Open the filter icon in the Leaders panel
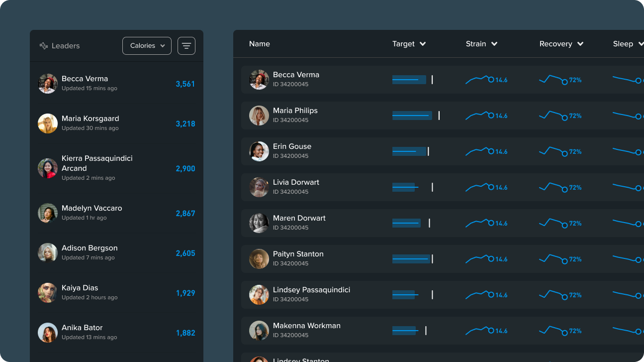The width and height of the screenshot is (644, 362). pyautogui.click(x=186, y=45)
